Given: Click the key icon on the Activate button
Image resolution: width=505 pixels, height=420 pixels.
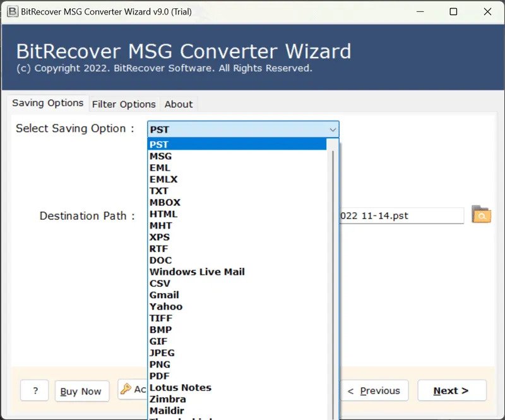Looking at the screenshot, I should click(126, 388).
